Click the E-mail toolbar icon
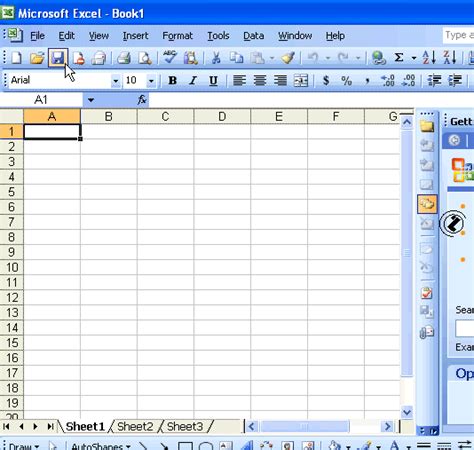The image size is (474, 450). point(99,58)
